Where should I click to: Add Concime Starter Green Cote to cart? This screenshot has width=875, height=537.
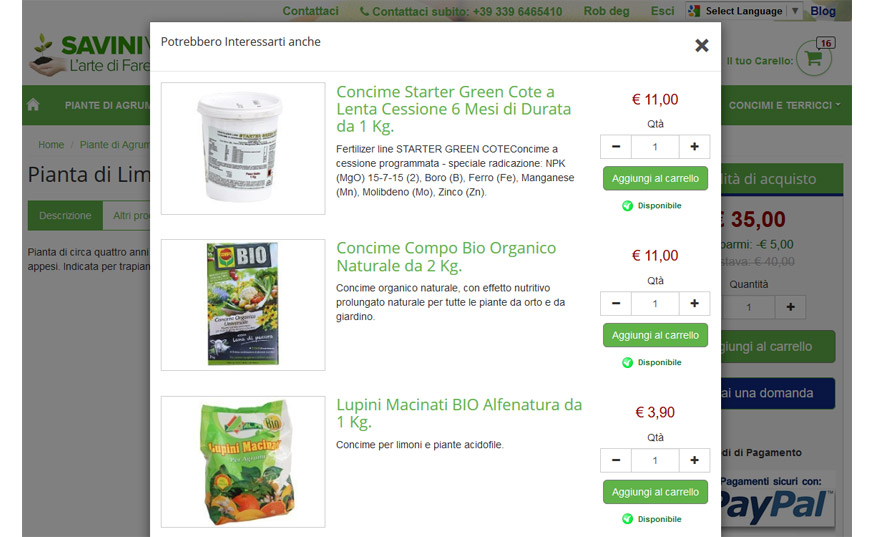[x=655, y=179]
